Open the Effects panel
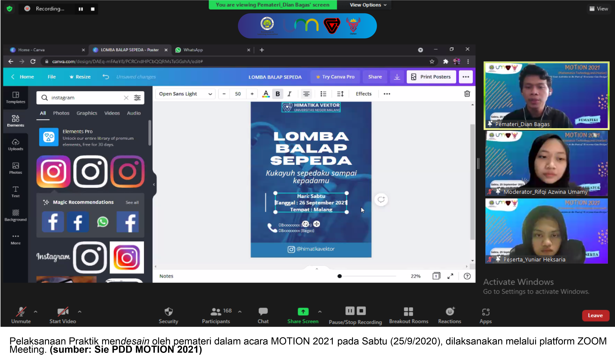The width and height of the screenshot is (615, 364). coord(363,94)
